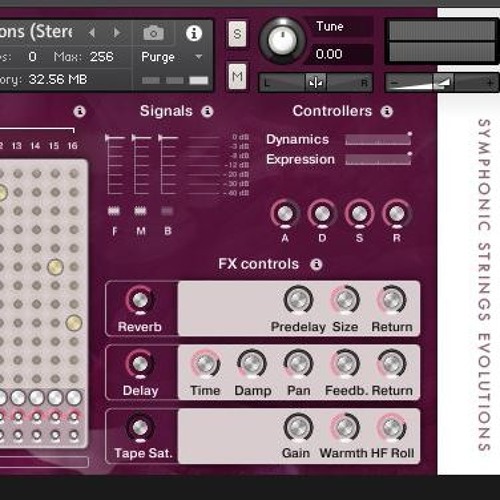Click the top grid peg in column 16
Screen dimensions: 500x500
(x=74, y=174)
